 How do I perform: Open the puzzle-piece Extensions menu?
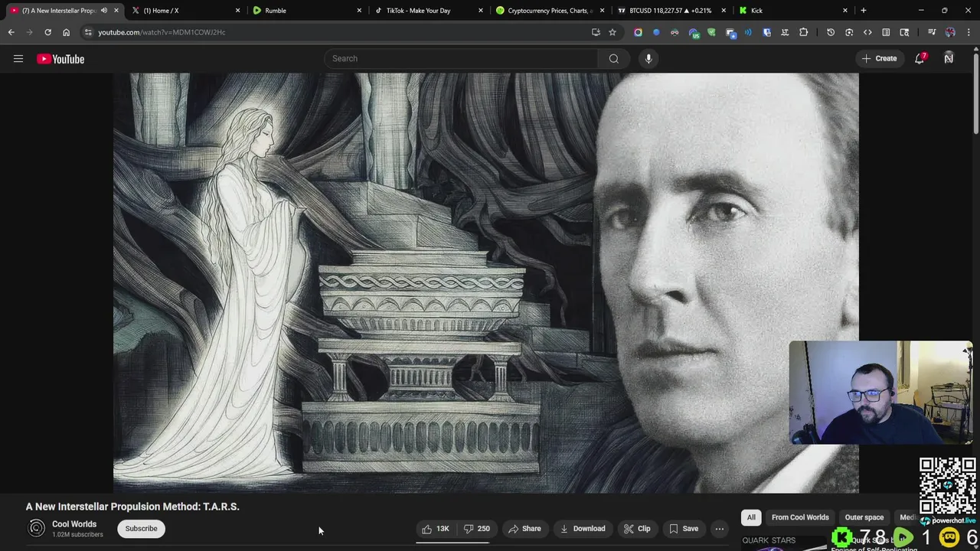pyautogui.click(x=803, y=32)
